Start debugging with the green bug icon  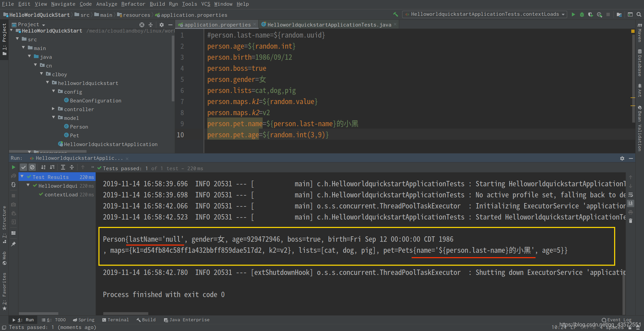[x=582, y=14]
